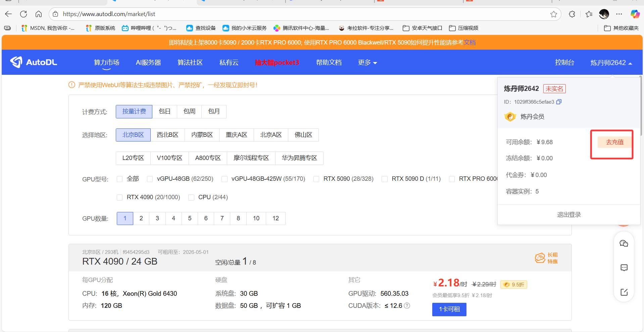Screen dimensions: 644x332
Task: Collapse the 炼丹师2642 account menu
Action: (x=611, y=63)
